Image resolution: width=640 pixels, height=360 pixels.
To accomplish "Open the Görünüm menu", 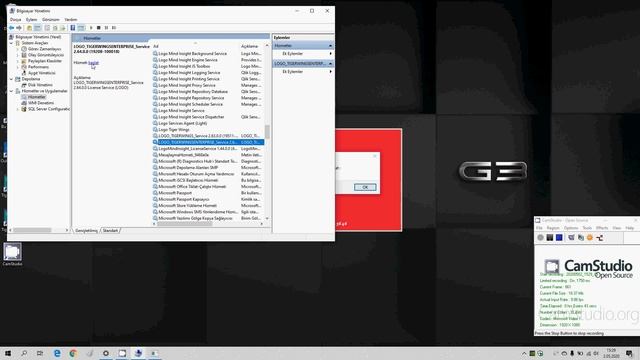I will 51,20.
